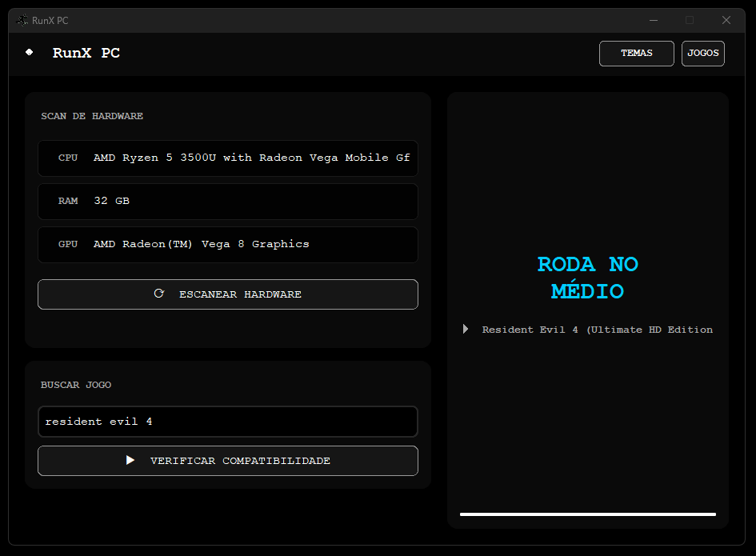Click the white dot logo beside RunX PC
This screenshot has height=556, width=756.
(x=30, y=52)
